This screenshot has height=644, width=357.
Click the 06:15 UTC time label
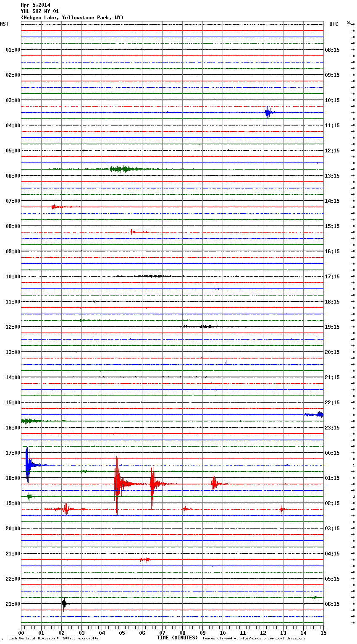[x=332, y=604]
